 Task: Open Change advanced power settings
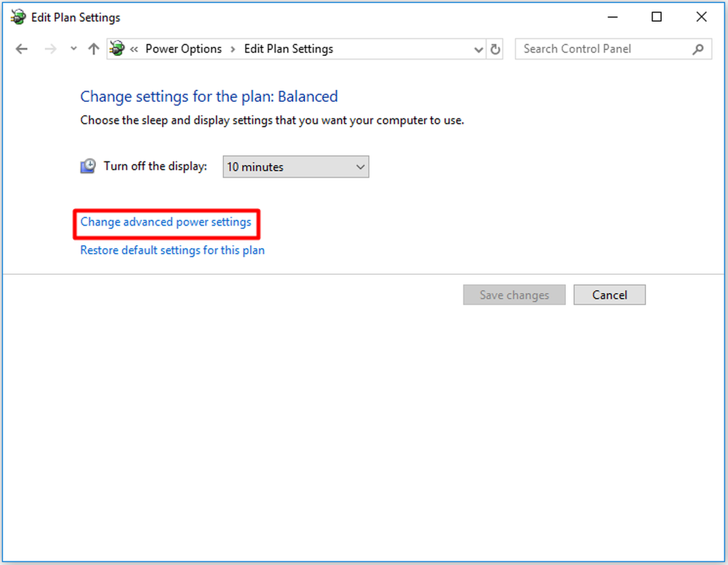[166, 222]
